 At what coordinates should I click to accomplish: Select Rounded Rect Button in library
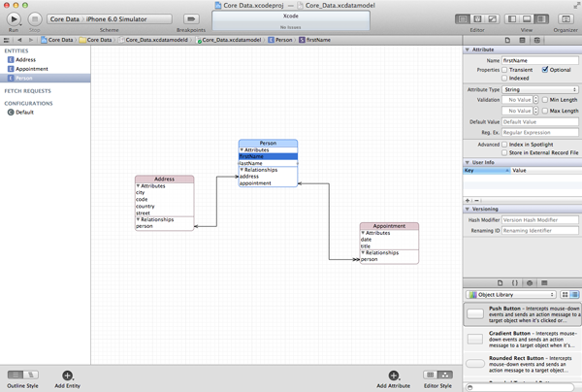pos(523,364)
